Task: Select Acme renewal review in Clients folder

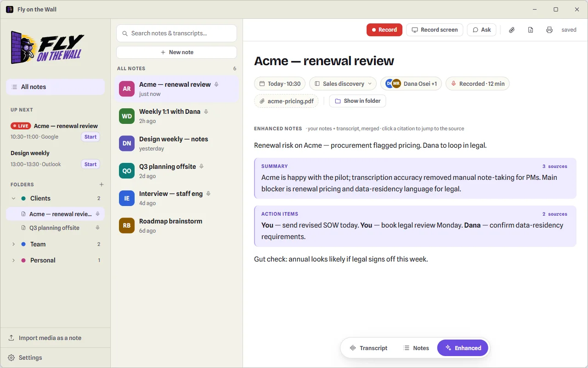Action: [x=56, y=214]
